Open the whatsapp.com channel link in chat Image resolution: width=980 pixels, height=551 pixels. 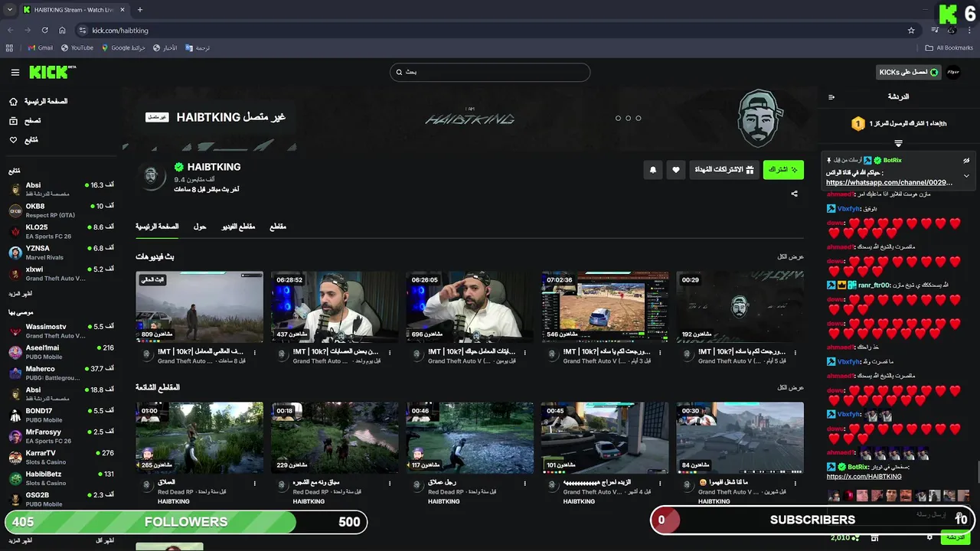tap(889, 183)
